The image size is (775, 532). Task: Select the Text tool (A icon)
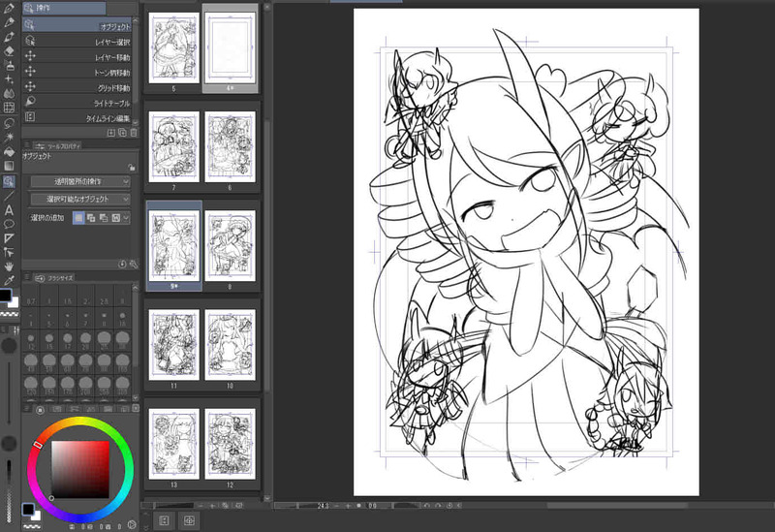(x=9, y=210)
